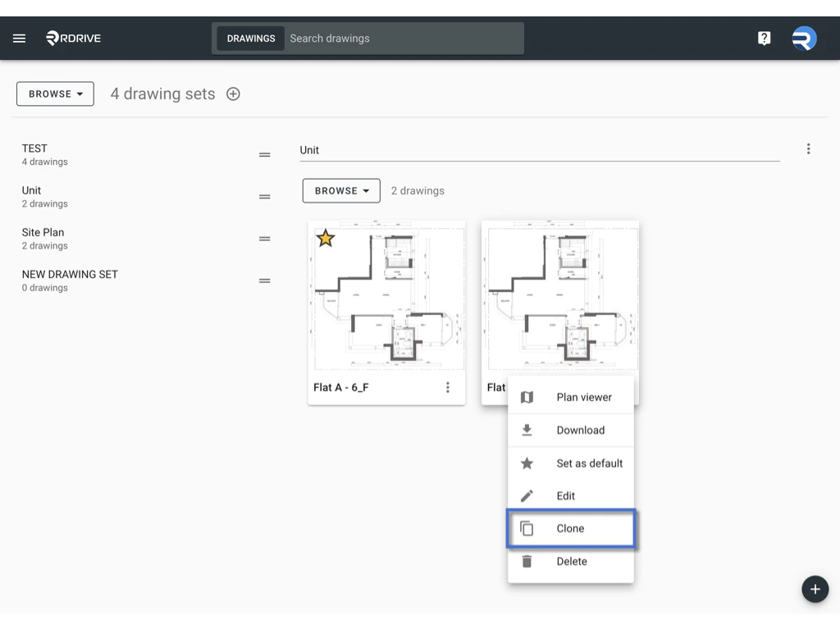Viewport: 840px width, 630px height.
Task: Click the Download arrow icon
Action: pyautogui.click(x=527, y=430)
